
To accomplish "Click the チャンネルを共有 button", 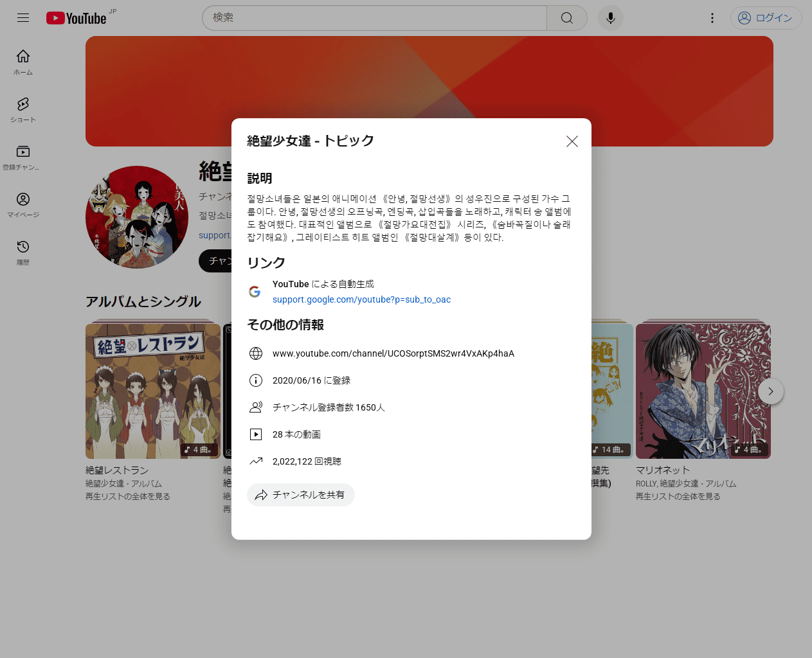I will click(x=300, y=495).
